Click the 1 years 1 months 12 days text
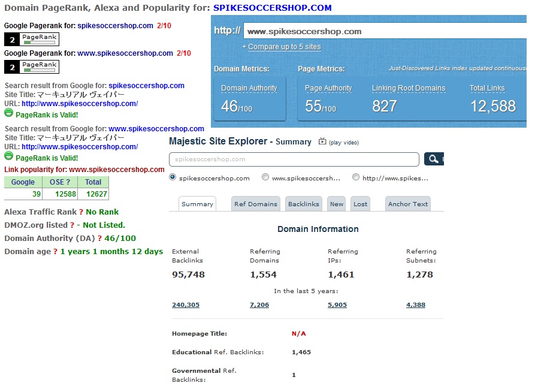 [112, 252]
